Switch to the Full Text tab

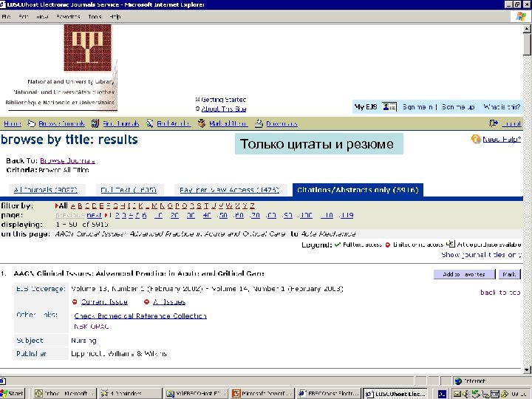tap(129, 190)
